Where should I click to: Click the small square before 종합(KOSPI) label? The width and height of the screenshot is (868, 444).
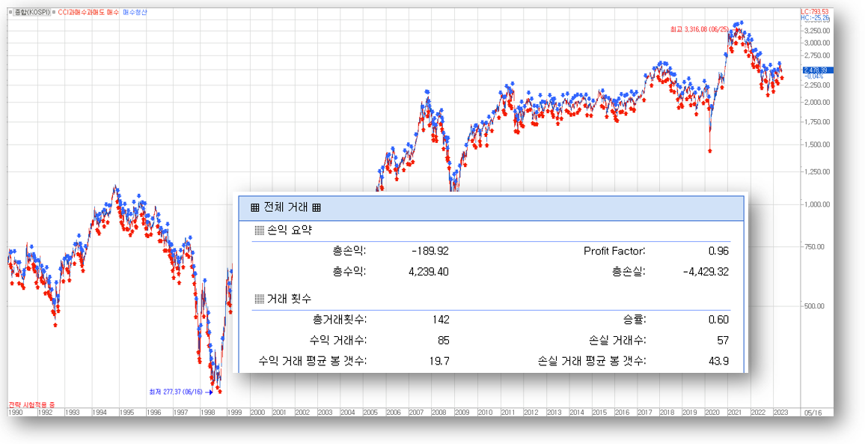(10, 12)
